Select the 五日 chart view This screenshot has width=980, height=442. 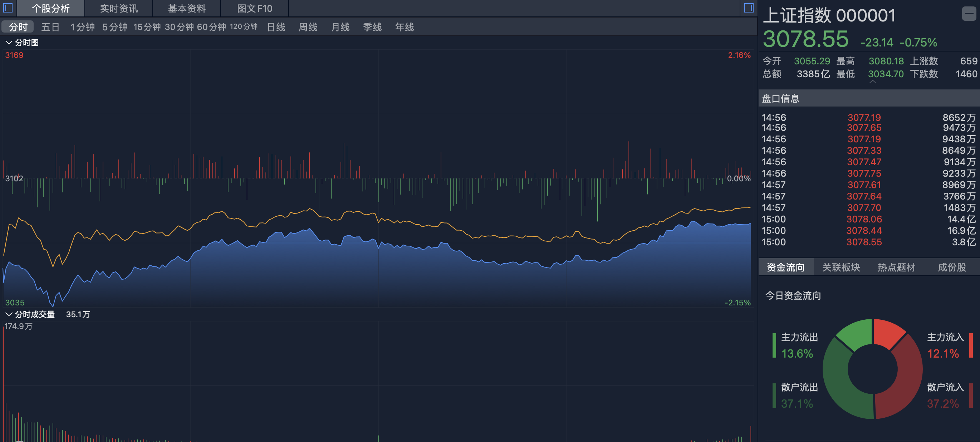coord(50,27)
